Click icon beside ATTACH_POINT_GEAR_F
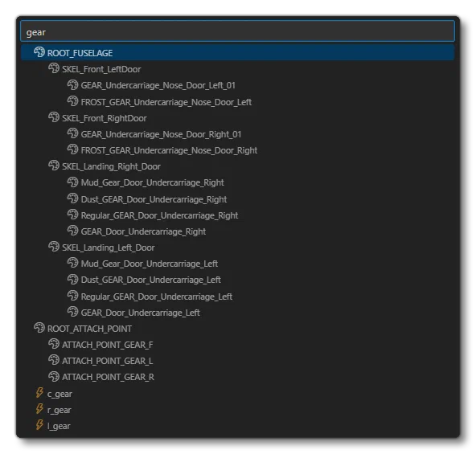The width and height of the screenshot is (476, 454). tap(54, 344)
